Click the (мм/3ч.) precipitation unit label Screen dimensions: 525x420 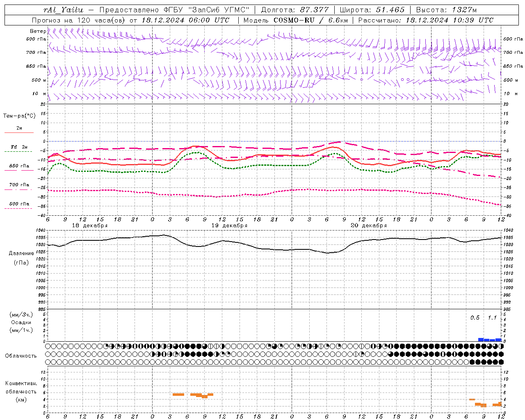click(x=21, y=315)
